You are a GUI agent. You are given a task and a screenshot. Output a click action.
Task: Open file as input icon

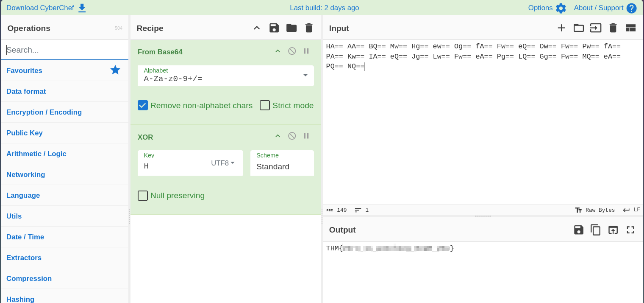596,28
